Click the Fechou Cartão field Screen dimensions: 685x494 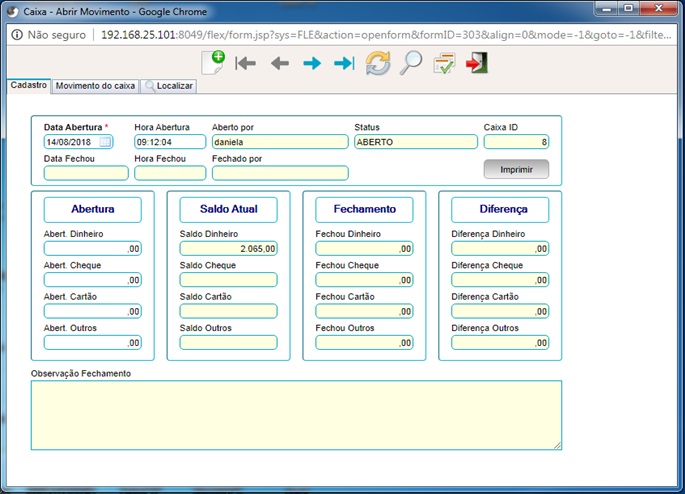click(x=364, y=311)
